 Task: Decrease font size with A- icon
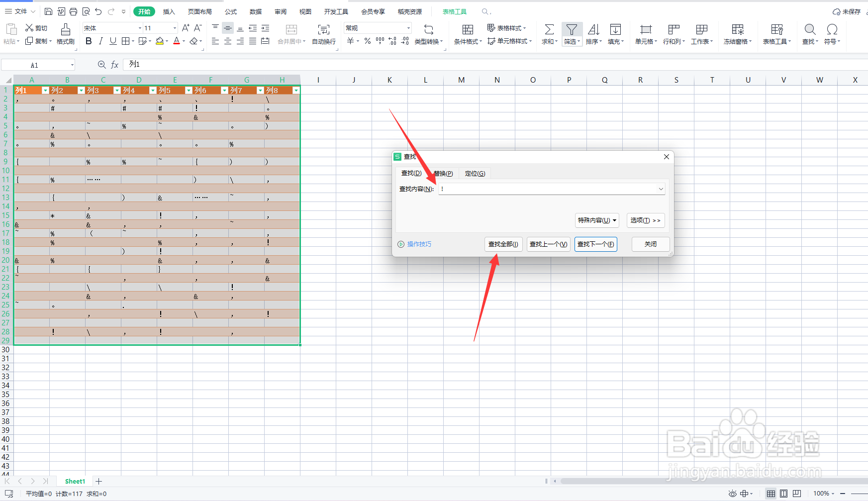click(198, 28)
